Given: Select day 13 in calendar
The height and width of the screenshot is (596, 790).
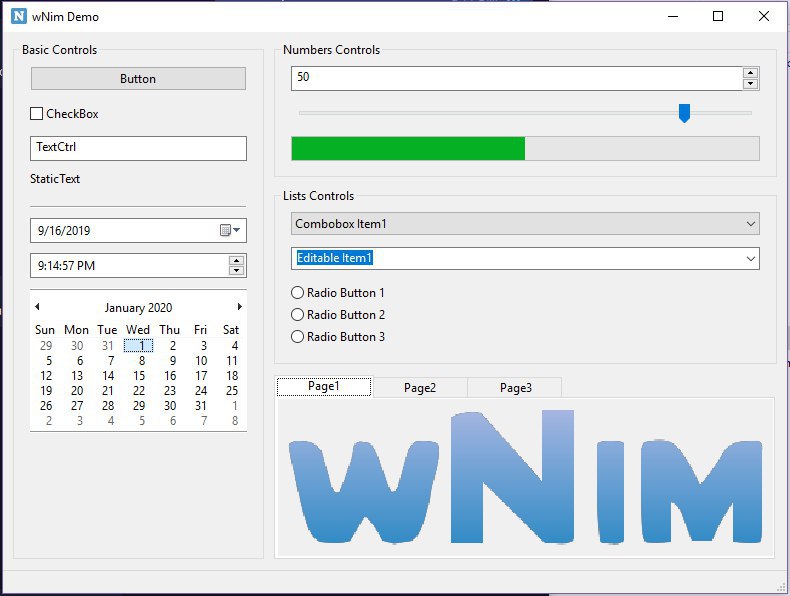Looking at the screenshot, I should [x=77, y=376].
